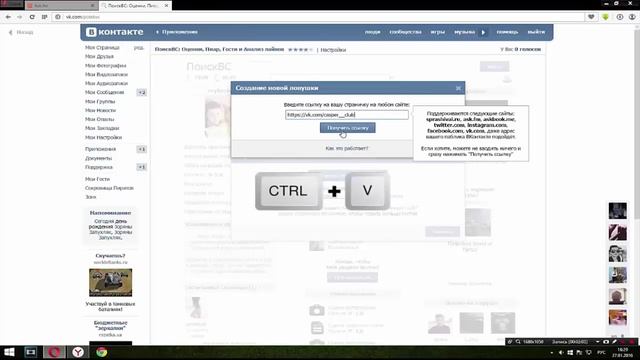
Task: Click the tank battle ad thumbnail
Action: click(110, 282)
